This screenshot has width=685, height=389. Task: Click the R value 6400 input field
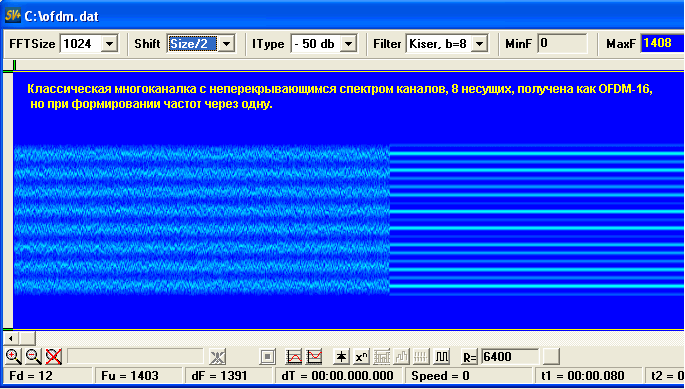pos(510,357)
